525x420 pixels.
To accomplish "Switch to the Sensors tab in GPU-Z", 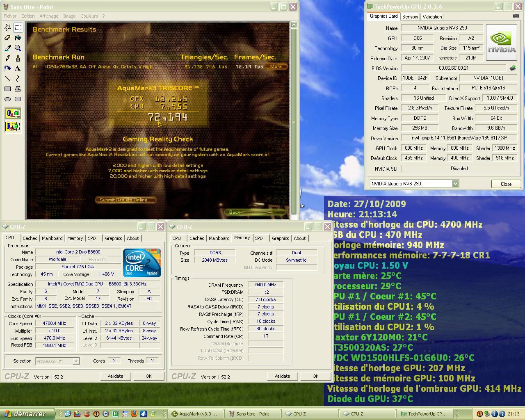I will pyautogui.click(x=410, y=17).
